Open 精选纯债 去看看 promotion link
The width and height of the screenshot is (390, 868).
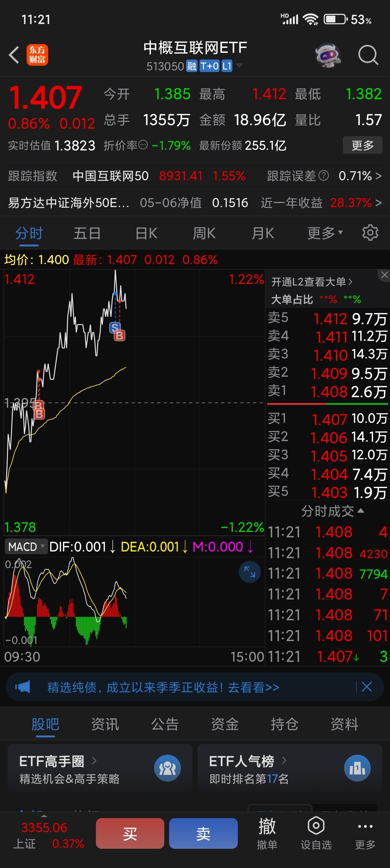[163, 687]
